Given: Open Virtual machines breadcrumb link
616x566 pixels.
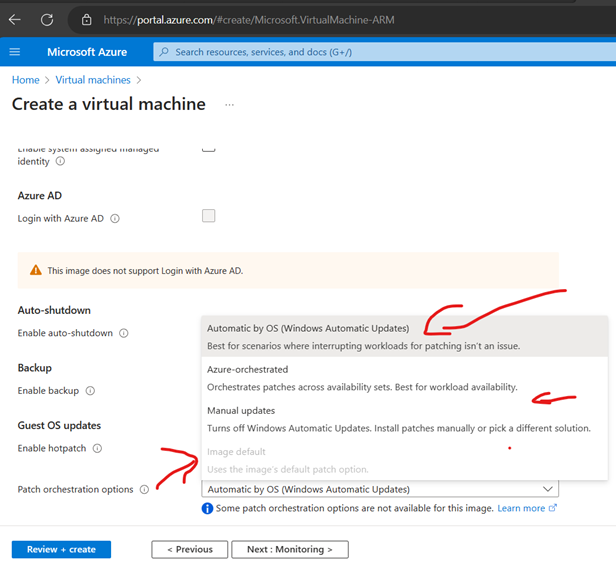Looking at the screenshot, I should (93, 80).
